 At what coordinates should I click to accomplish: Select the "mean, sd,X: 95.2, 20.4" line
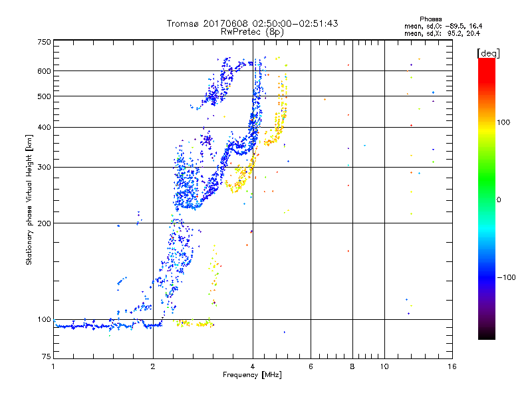click(442, 33)
